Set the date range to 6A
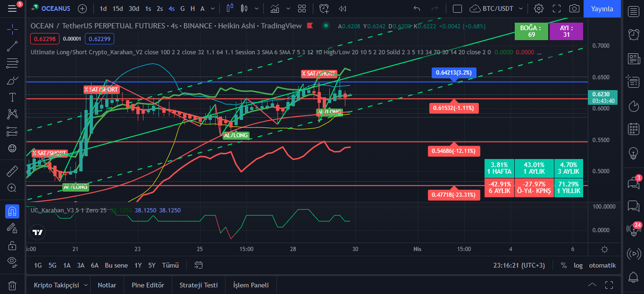The image size is (644, 294). point(94,265)
